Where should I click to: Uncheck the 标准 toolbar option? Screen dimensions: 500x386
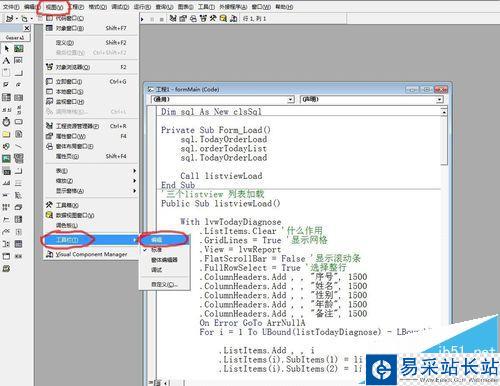[x=165, y=250]
